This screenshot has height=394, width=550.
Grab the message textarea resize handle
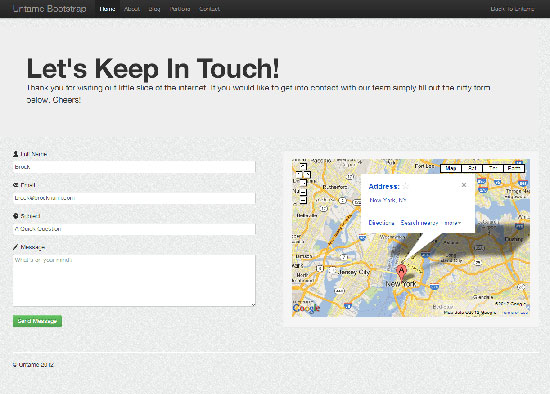coord(253,305)
